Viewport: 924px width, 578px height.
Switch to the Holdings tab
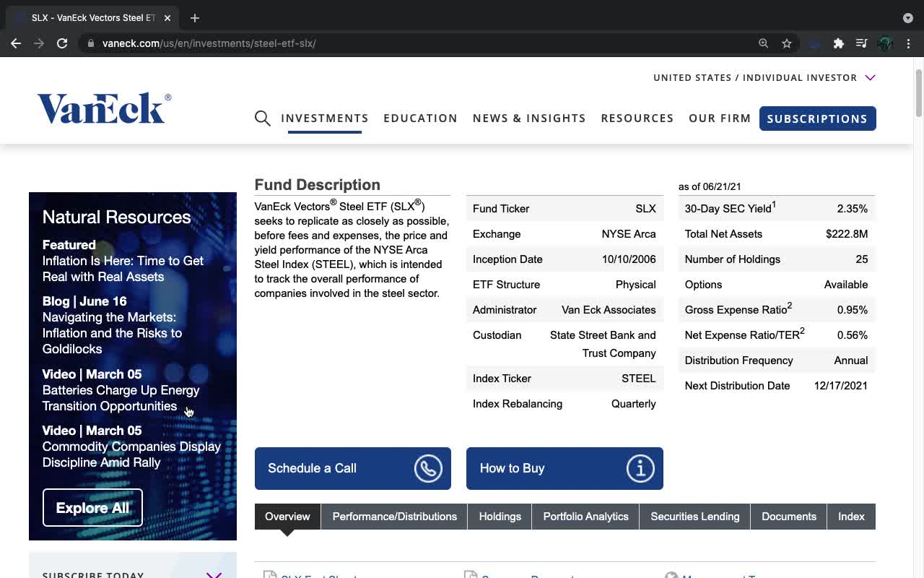coord(500,517)
